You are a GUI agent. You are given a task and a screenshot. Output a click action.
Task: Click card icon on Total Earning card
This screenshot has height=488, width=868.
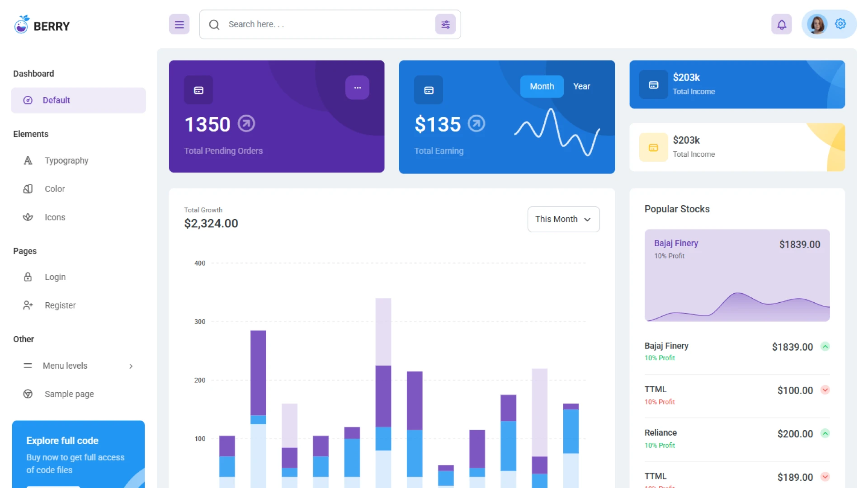[x=429, y=90]
